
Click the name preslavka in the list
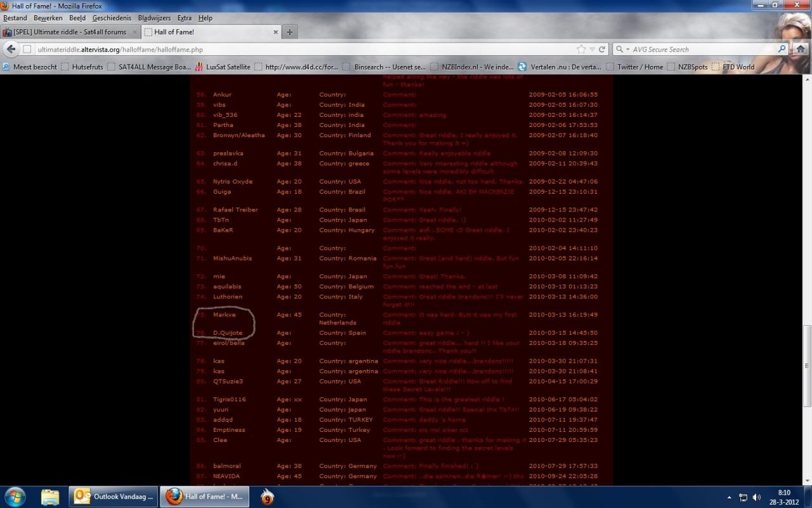(x=228, y=153)
